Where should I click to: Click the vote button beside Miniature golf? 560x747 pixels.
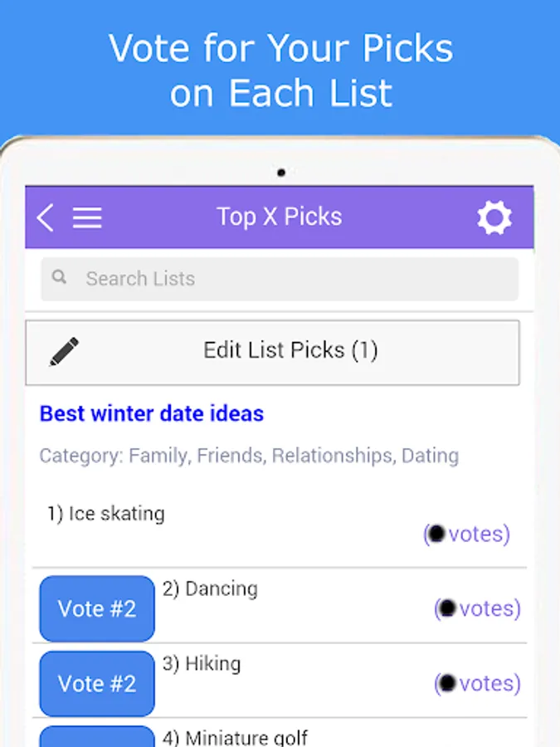[x=97, y=736]
